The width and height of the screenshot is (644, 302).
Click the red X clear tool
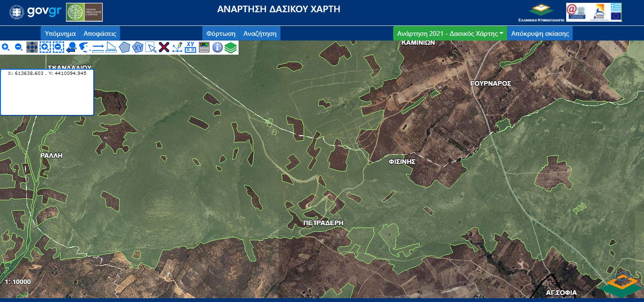point(164,47)
